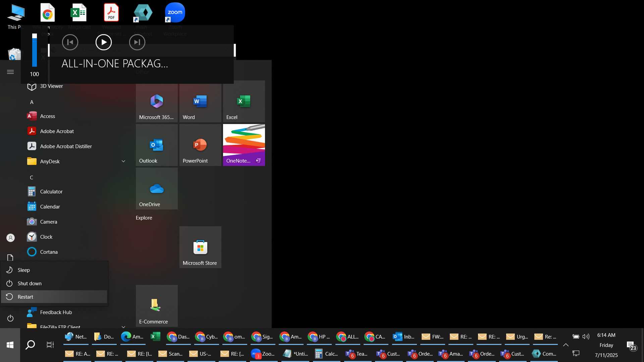Click the Power icon in Start sidebar
644x362 pixels.
pyautogui.click(x=10, y=318)
